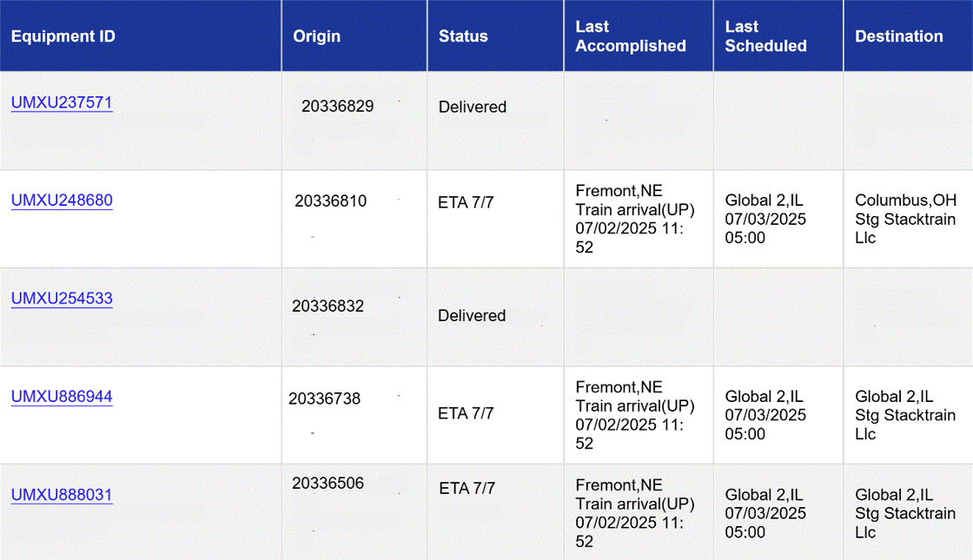Select origin number 20336829
This screenshot has height=560, width=973.
coord(338,107)
